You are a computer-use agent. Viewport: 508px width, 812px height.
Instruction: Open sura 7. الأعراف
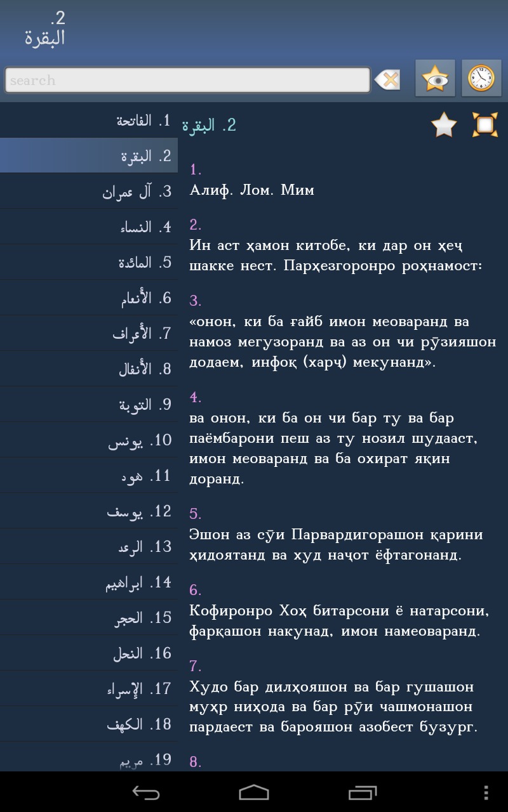[x=89, y=333]
